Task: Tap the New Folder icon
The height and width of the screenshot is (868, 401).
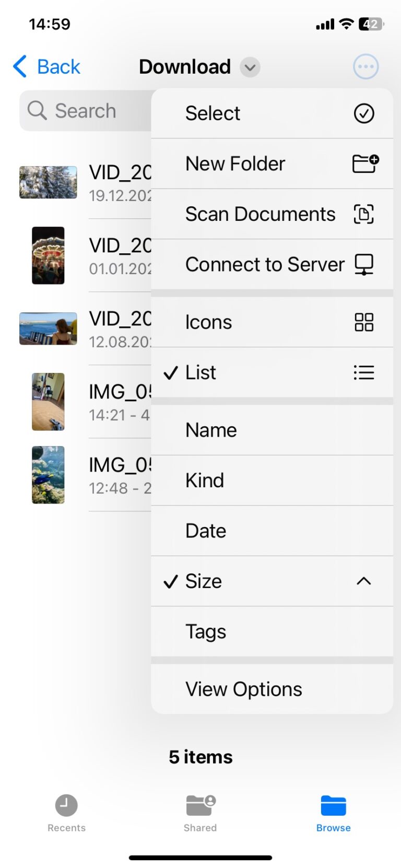Action: (x=365, y=163)
